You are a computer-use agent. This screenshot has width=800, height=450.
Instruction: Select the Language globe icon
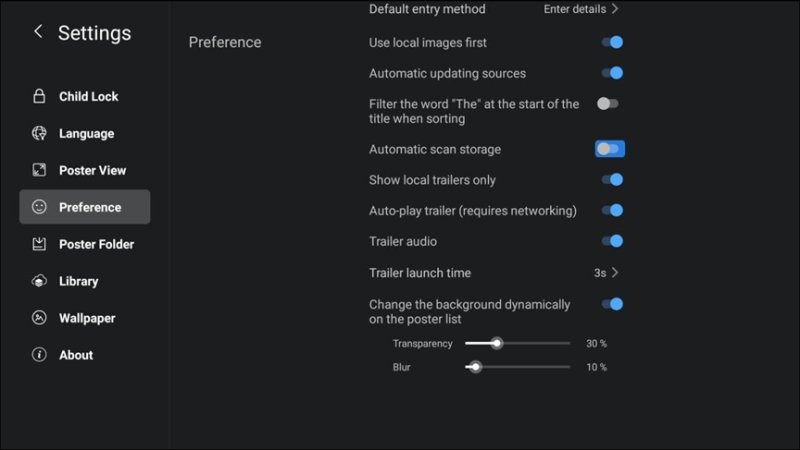tap(39, 133)
